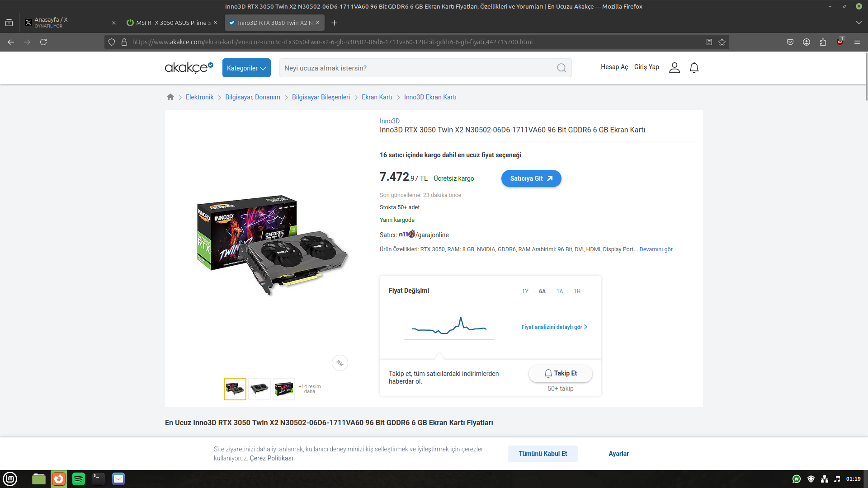Image resolution: width=868 pixels, height=488 pixels.
Task: Expand Devamını gör for product features
Action: (x=656, y=249)
